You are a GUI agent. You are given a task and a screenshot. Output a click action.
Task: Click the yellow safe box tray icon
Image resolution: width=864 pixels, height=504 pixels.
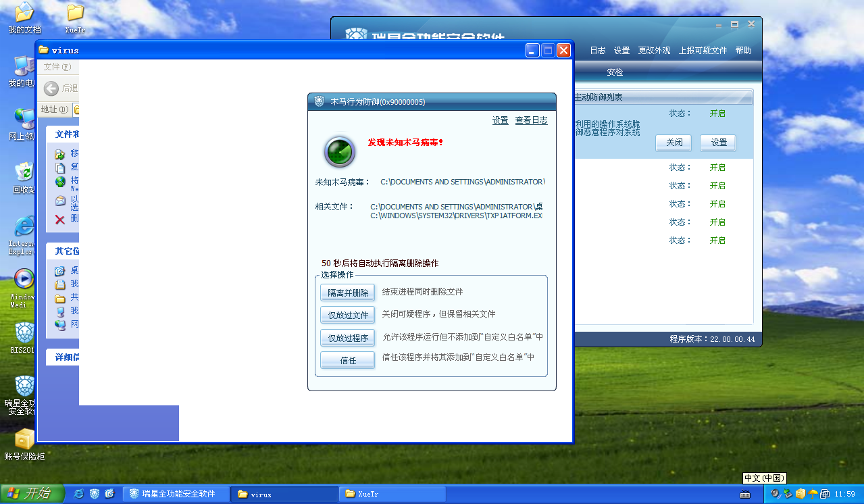[801, 494]
